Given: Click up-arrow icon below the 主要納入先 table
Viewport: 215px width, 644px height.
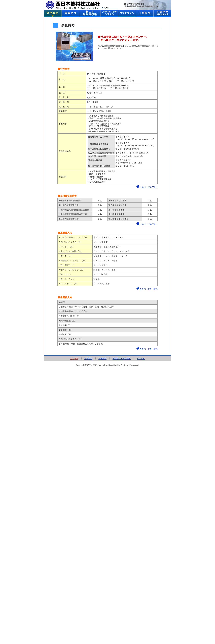Looking at the screenshot, I should 138,348.
